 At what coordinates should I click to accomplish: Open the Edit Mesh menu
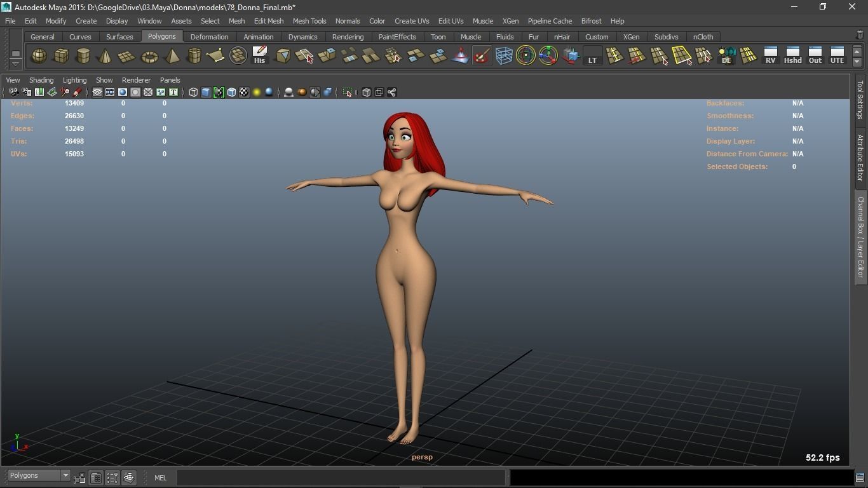click(269, 21)
